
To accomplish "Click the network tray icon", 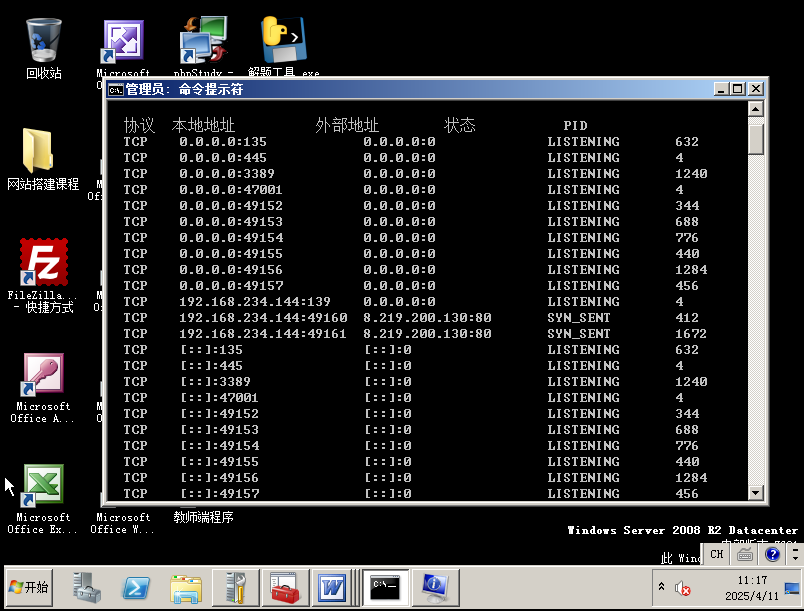I will [x=792, y=588].
